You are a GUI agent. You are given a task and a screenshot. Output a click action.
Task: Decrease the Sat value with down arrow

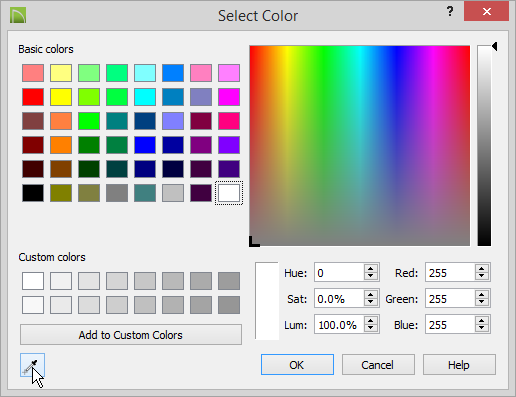[371, 302]
